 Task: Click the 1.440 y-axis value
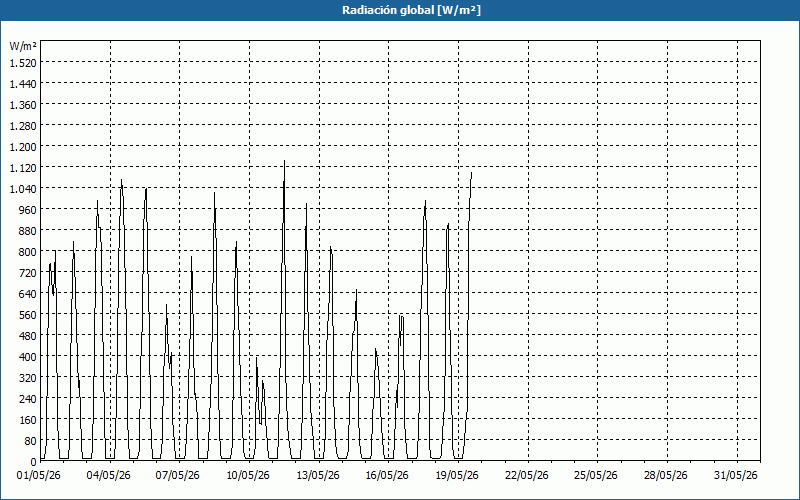point(23,84)
